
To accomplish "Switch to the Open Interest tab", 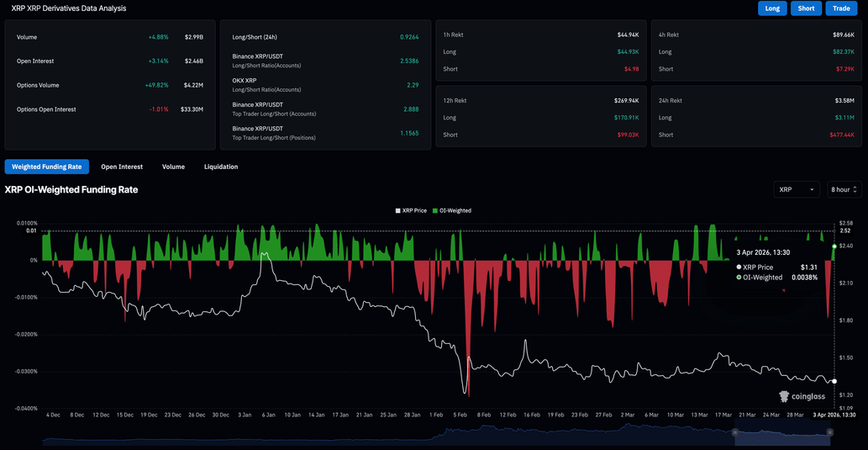I will tap(122, 167).
